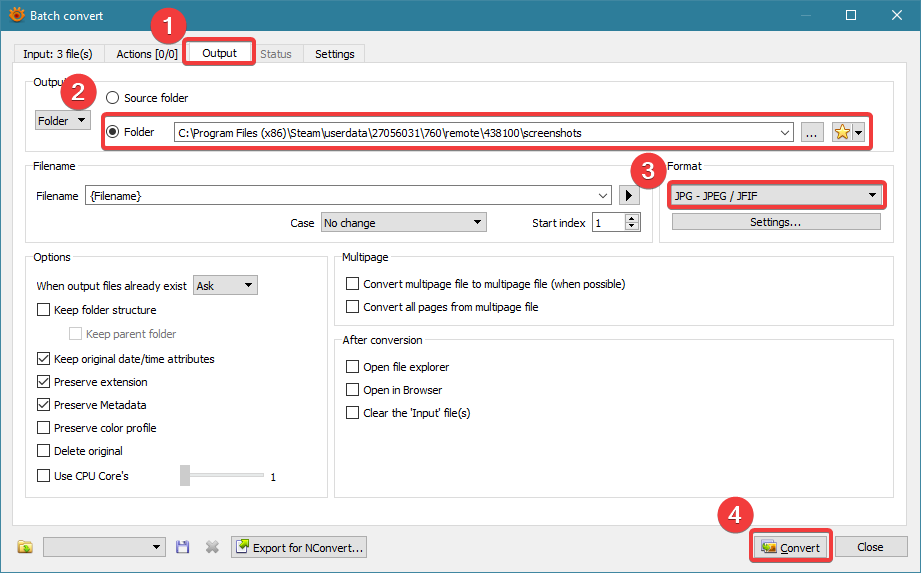Check Clear the 'Input' file(s)
921x573 pixels.
352,413
